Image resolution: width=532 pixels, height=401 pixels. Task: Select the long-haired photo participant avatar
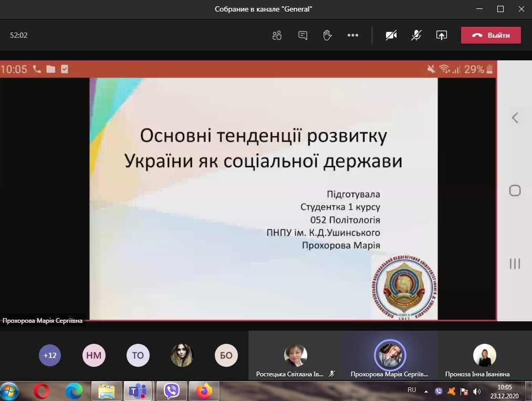tap(182, 355)
